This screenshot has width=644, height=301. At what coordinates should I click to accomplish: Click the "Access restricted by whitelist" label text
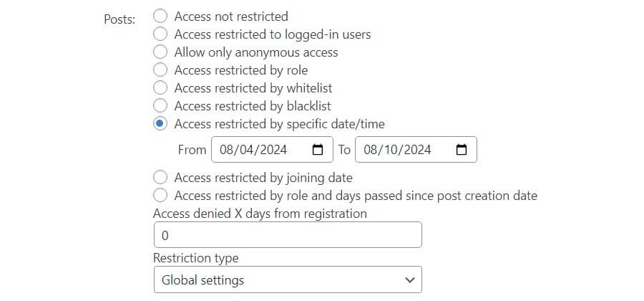[253, 87]
